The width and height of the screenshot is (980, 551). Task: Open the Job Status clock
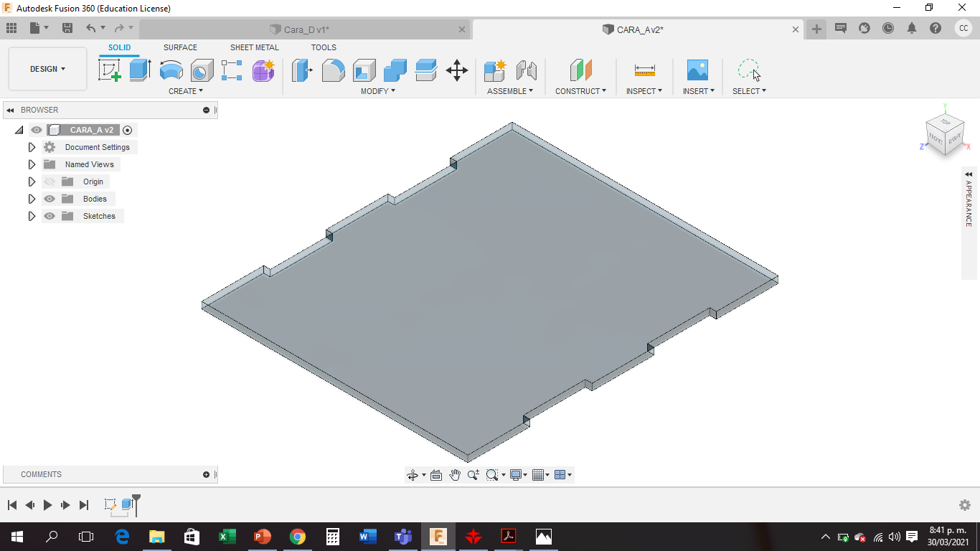click(888, 28)
